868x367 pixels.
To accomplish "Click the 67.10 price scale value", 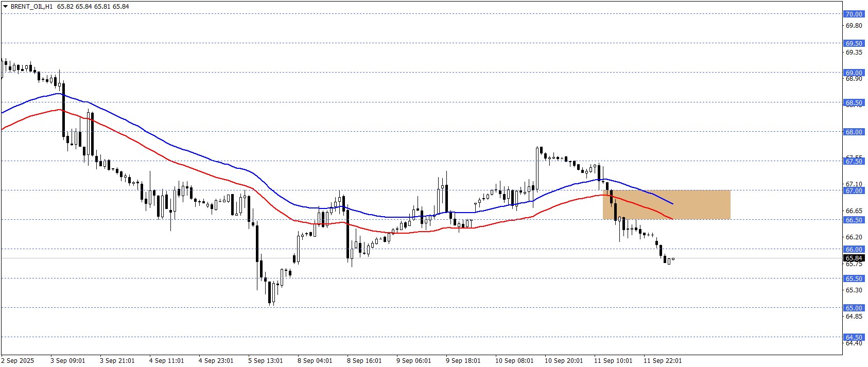I will (x=854, y=184).
